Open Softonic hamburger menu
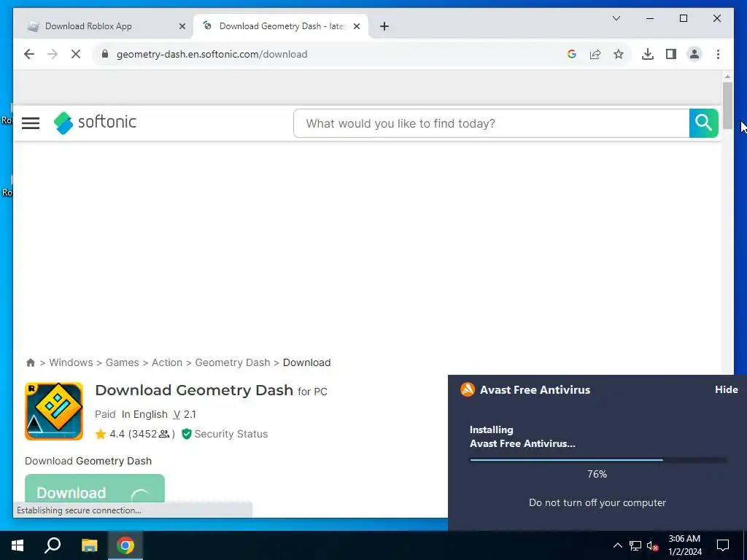Image resolution: width=747 pixels, height=560 pixels. point(31,123)
